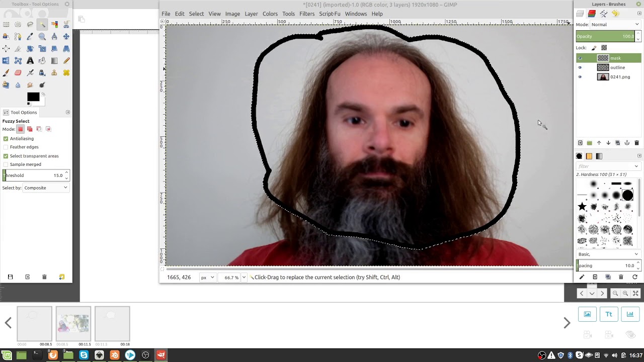Open the Filters menu

coord(307,14)
